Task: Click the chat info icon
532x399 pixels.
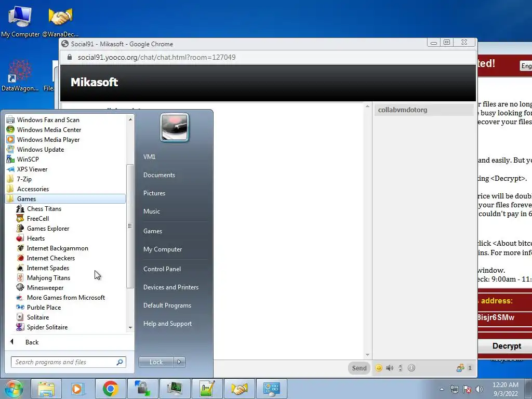Action: [411, 368]
